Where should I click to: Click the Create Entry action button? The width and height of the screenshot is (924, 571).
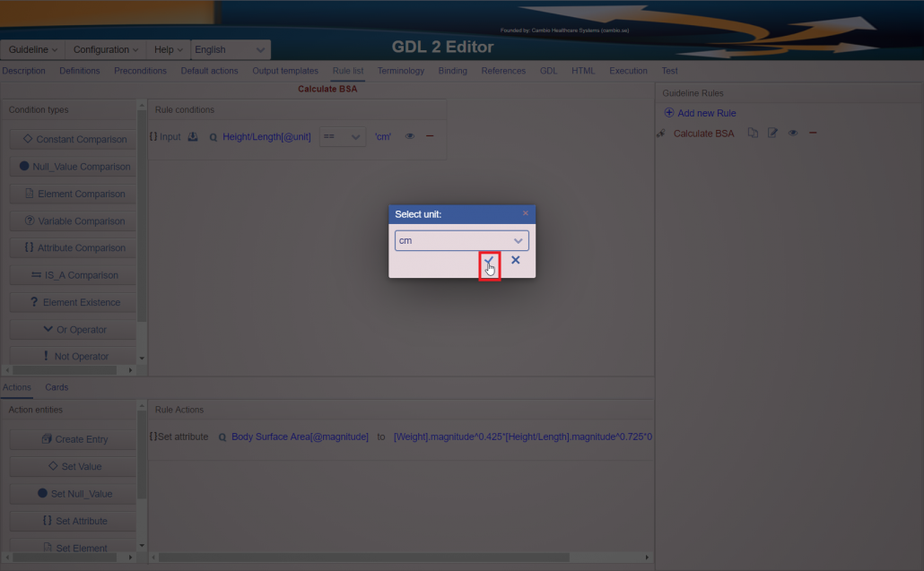(74, 439)
